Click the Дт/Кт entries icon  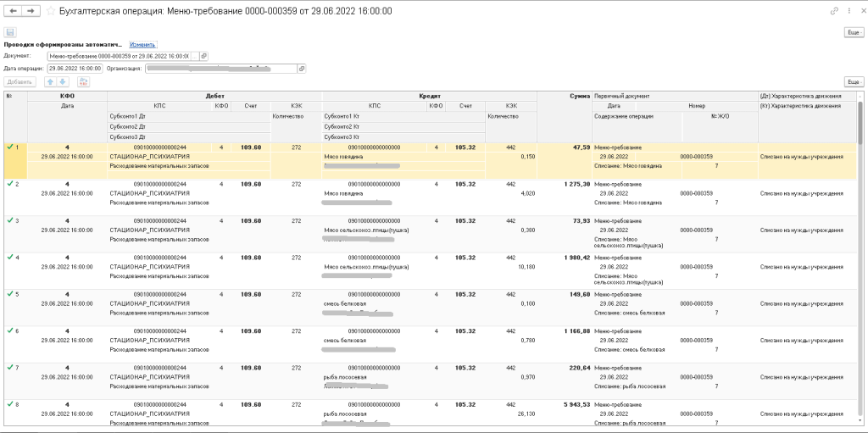pos(82,82)
